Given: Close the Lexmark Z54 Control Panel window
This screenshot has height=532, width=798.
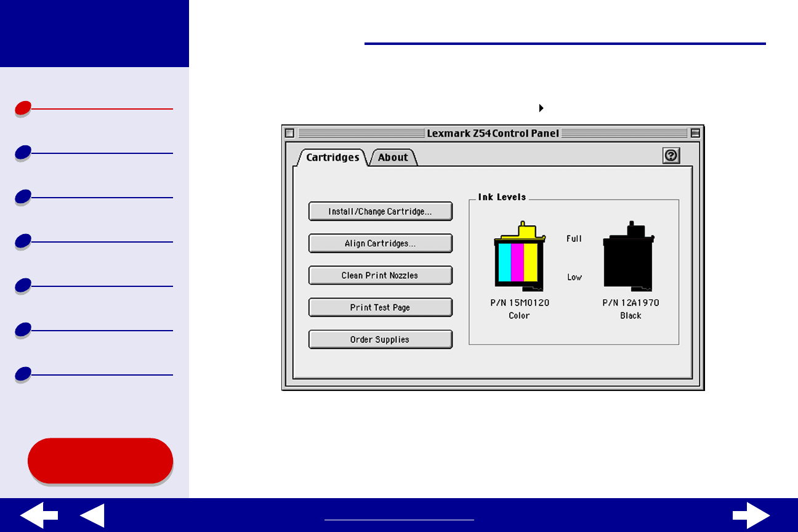Looking at the screenshot, I should coord(290,133).
